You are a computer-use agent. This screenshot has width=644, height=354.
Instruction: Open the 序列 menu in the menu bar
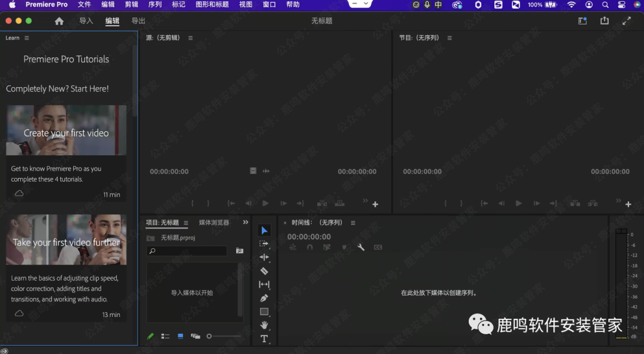[x=154, y=4]
